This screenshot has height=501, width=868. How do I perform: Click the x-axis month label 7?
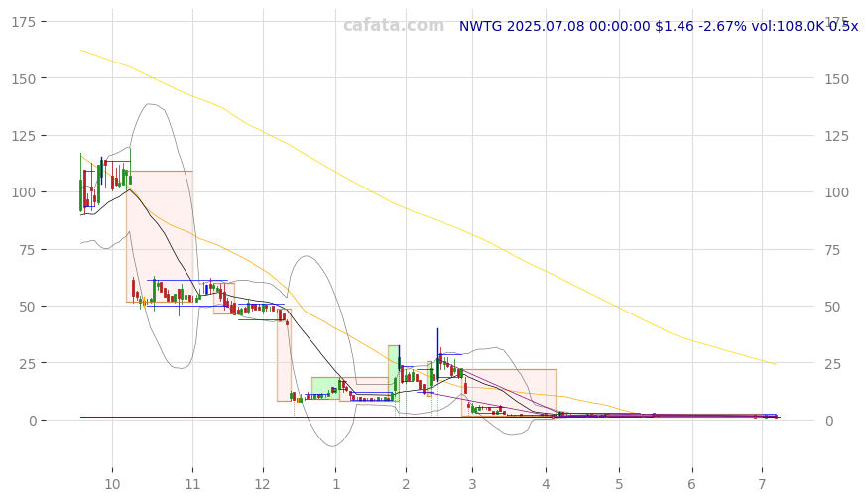(x=762, y=484)
